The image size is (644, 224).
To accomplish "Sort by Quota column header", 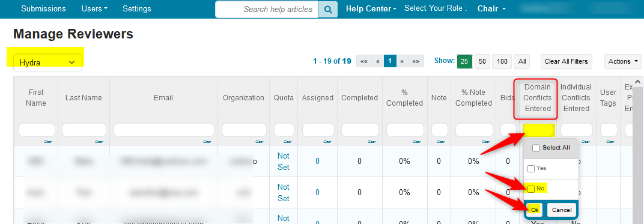I will point(284,98).
